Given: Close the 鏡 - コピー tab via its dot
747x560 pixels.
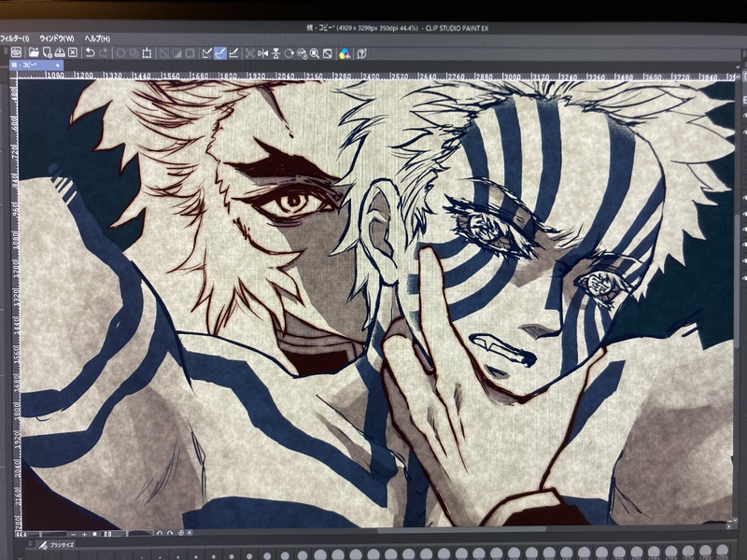Looking at the screenshot, I should 58,65.
